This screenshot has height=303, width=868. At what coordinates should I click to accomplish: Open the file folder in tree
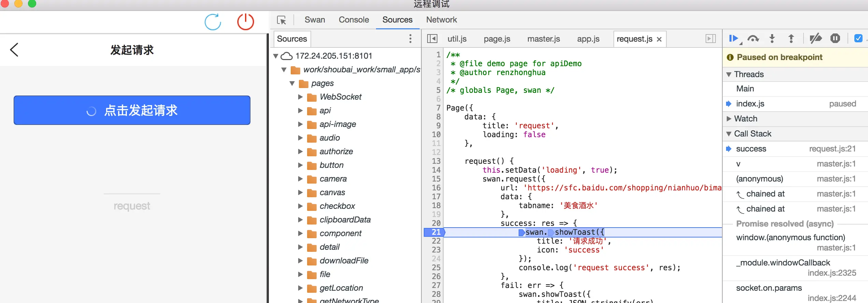(x=324, y=274)
